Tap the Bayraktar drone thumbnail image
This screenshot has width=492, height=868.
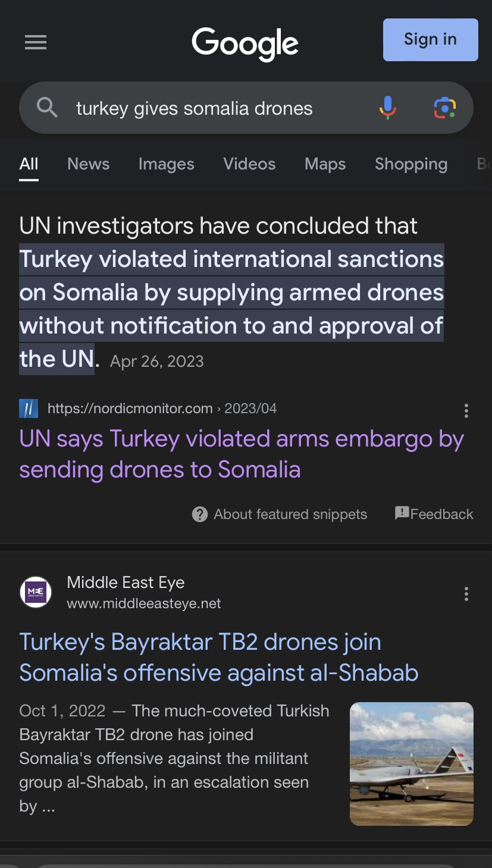[x=411, y=764]
